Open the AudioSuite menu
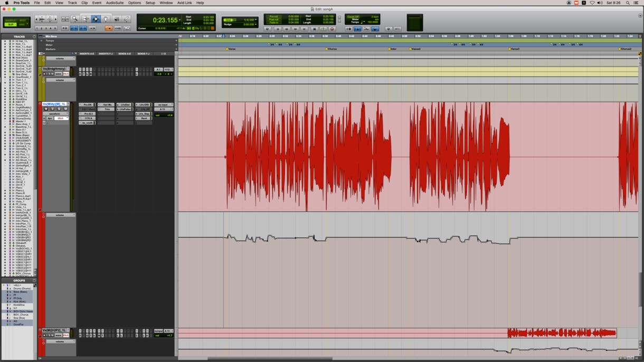The height and width of the screenshot is (362, 644). (x=115, y=3)
